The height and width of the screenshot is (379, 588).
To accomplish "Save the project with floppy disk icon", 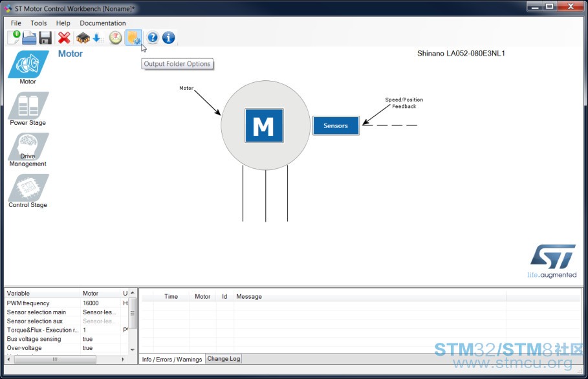I will pyautogui.click(x=45, y=38).
